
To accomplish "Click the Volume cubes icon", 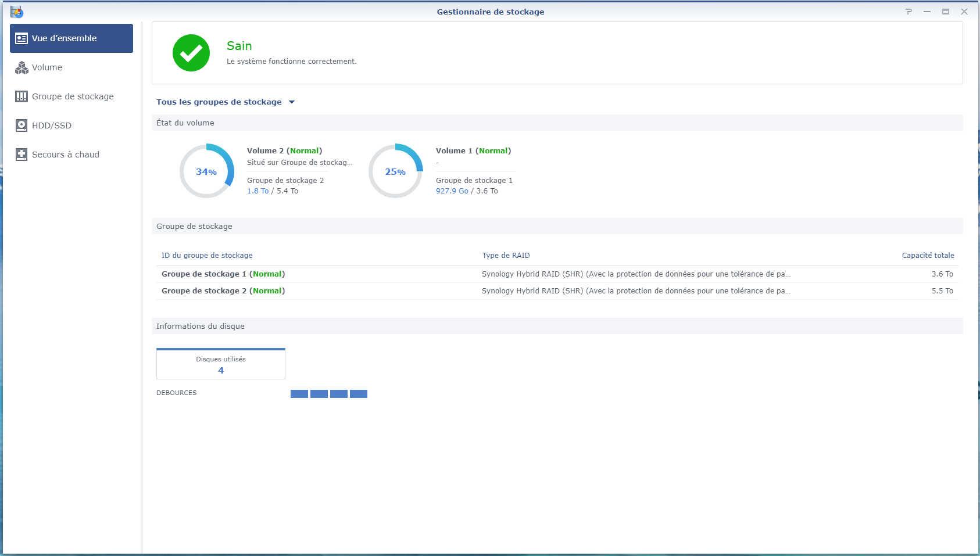I will point(22,68).
